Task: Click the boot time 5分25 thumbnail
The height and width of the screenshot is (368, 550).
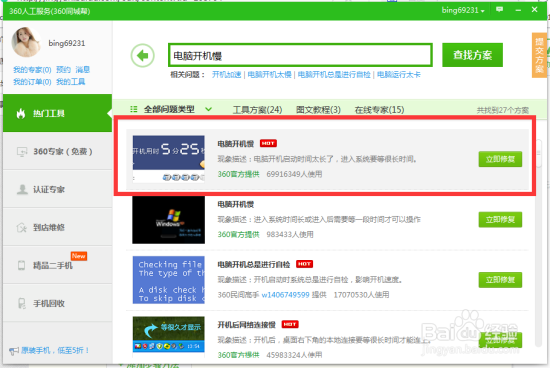Action: click(169, 159)
